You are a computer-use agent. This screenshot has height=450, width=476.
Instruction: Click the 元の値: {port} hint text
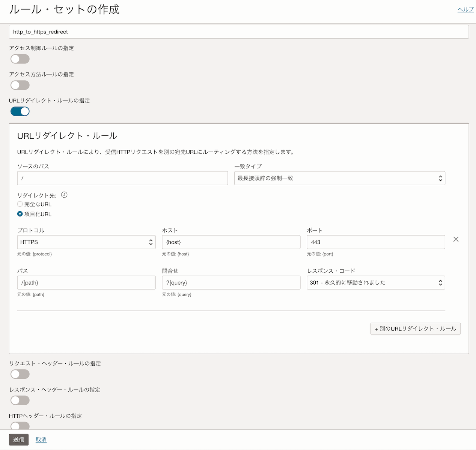(x=320, y=254)
